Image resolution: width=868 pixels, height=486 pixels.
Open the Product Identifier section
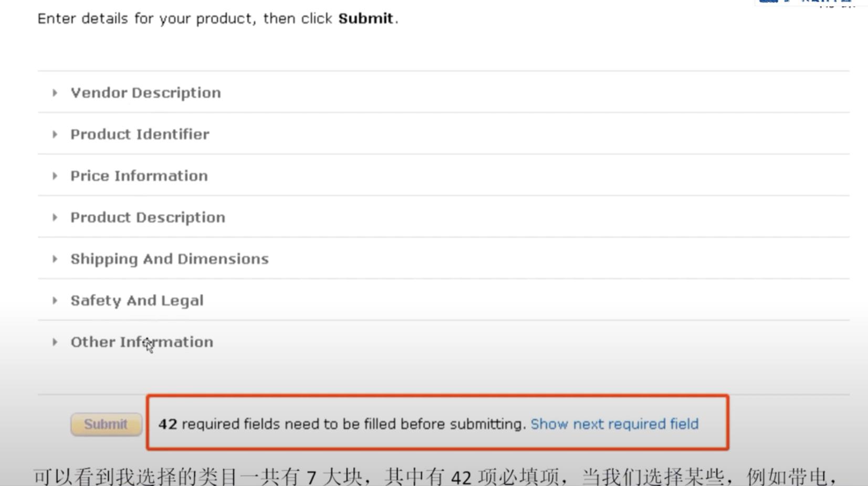[139, 134]
